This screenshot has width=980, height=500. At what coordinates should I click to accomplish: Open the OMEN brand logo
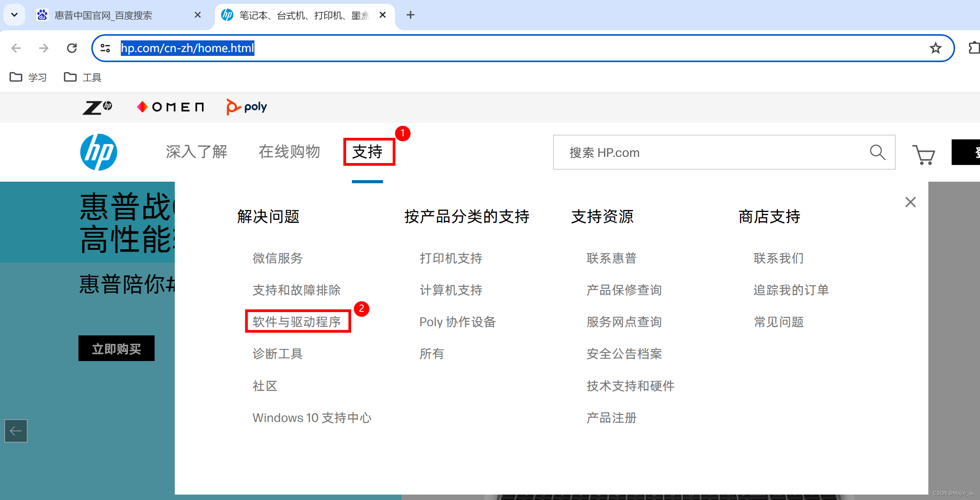171,107
